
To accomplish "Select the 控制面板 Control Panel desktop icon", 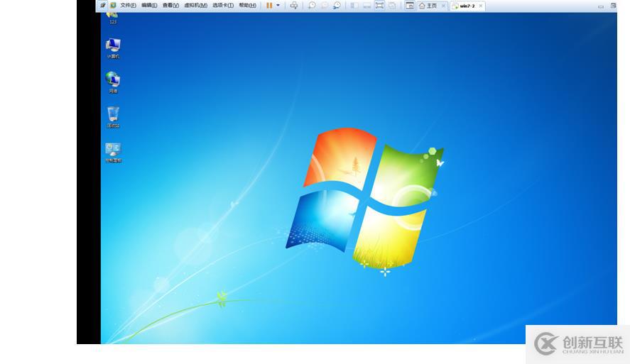I will 113,153.
